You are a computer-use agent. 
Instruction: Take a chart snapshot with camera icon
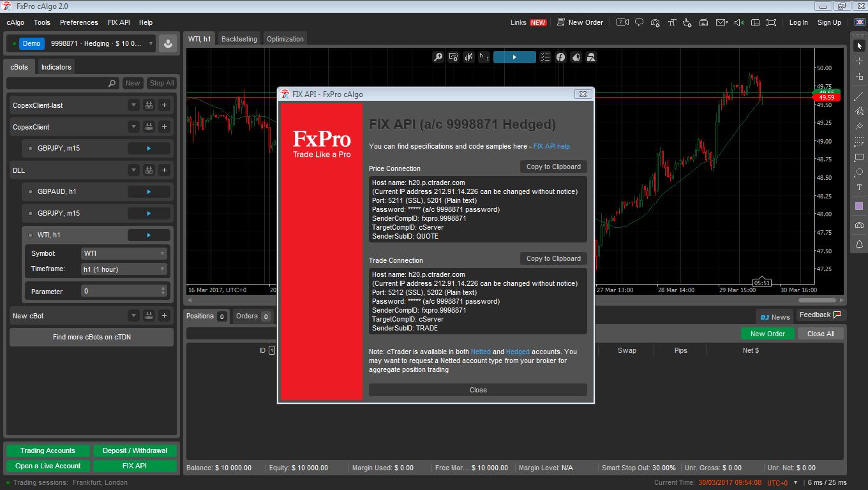point(859,225)
